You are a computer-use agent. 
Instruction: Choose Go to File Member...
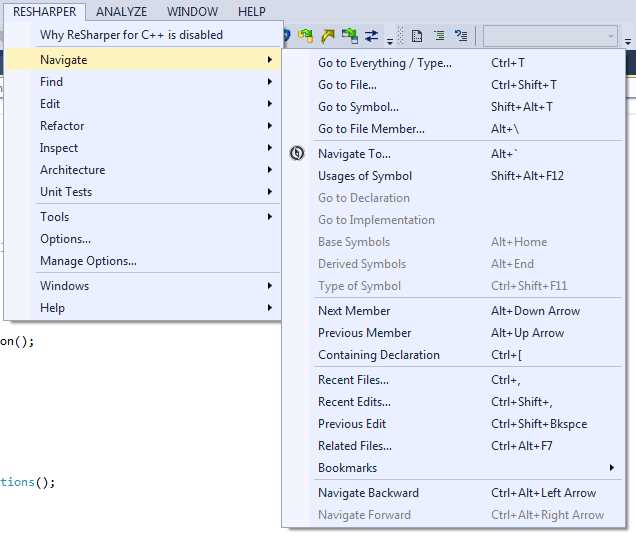tap(454, 129)
